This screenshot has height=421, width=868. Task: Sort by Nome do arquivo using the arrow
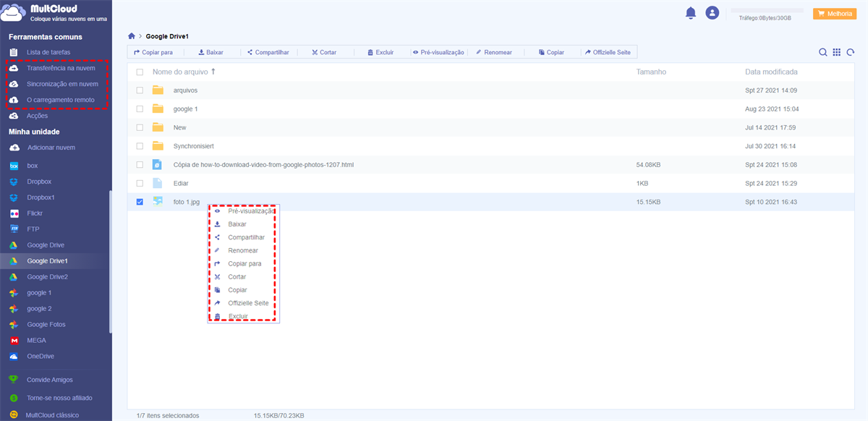coord(213,72)
